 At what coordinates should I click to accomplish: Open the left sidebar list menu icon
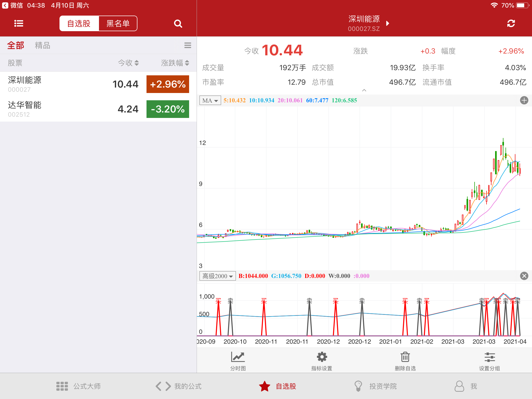point(19,24)
